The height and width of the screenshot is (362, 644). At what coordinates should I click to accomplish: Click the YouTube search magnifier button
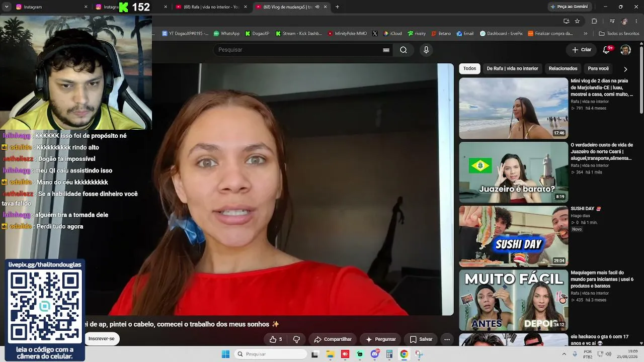pos(404,50)
